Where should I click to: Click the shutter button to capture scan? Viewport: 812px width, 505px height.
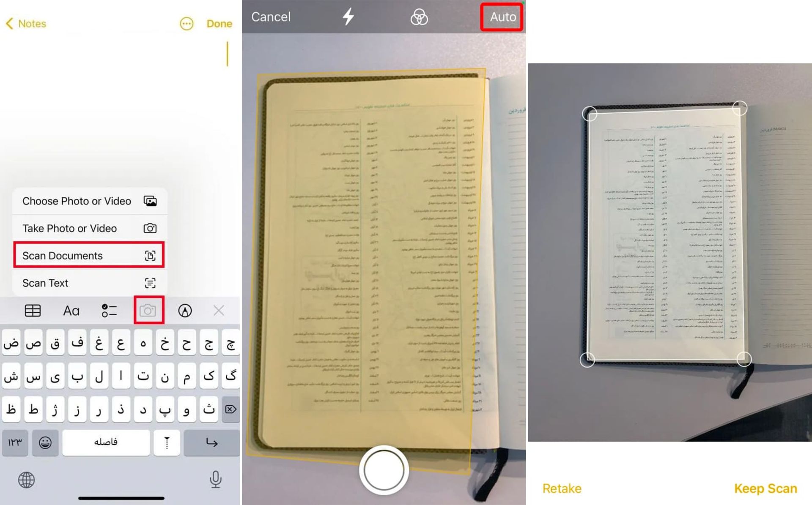tap(384, 471)
